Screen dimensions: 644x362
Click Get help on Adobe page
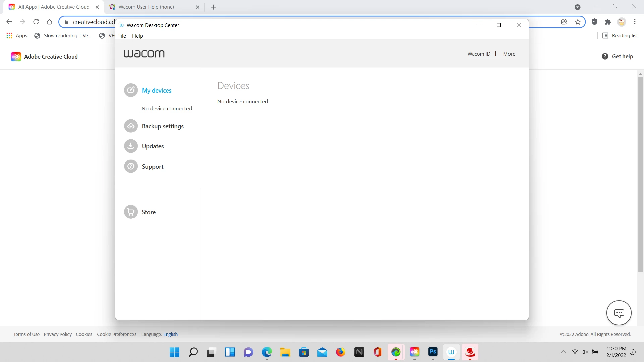click(x=618, y=57)
